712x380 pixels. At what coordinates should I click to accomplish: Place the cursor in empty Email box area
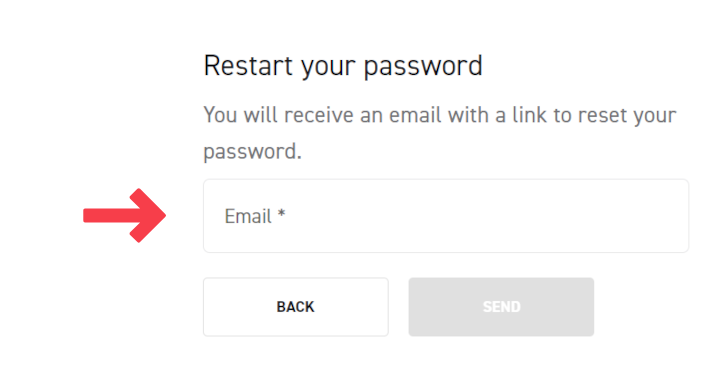coord(486,216)
